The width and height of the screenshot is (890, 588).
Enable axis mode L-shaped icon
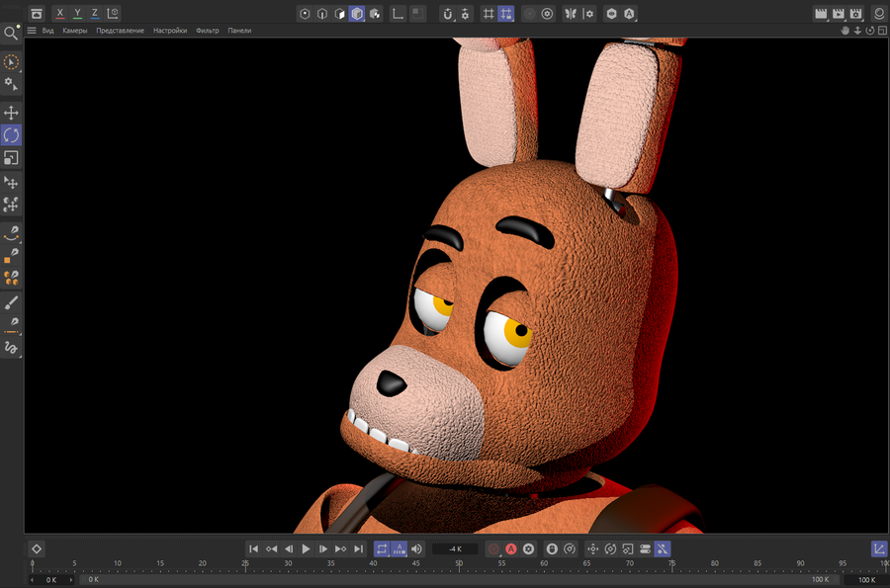tap(399, 14)
